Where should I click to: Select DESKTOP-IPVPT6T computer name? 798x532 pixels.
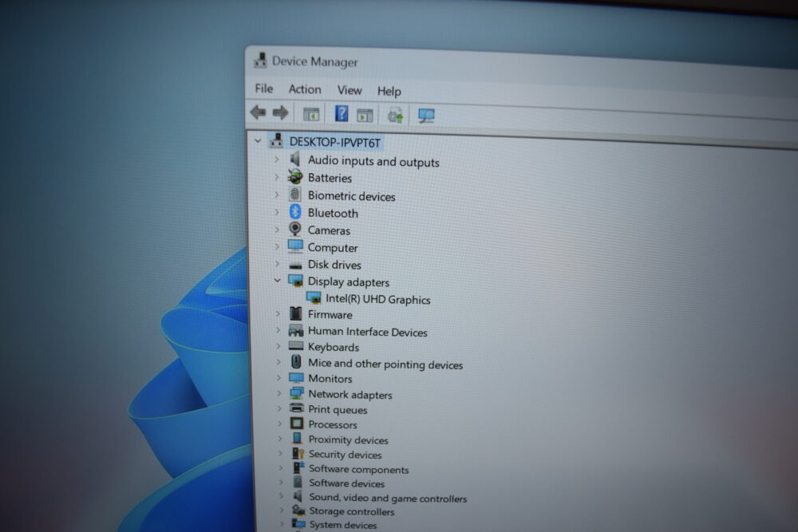pos(335,143)
